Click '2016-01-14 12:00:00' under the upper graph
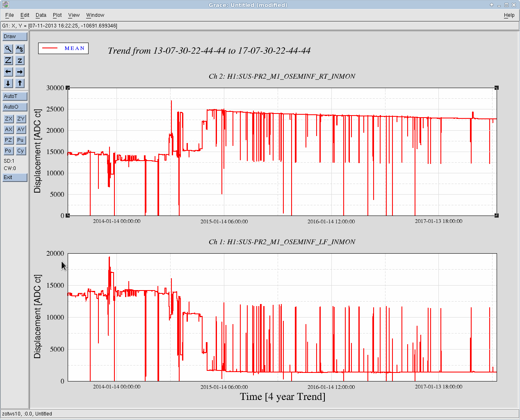Image resolution: width=520 pixels, height=420 pixels. click(x=331, y=222)
